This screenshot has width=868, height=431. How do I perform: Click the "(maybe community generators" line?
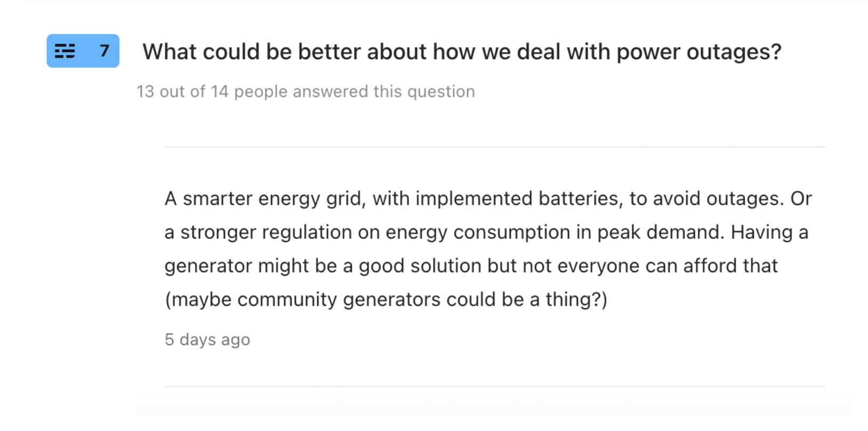click(x=386, y=299)
